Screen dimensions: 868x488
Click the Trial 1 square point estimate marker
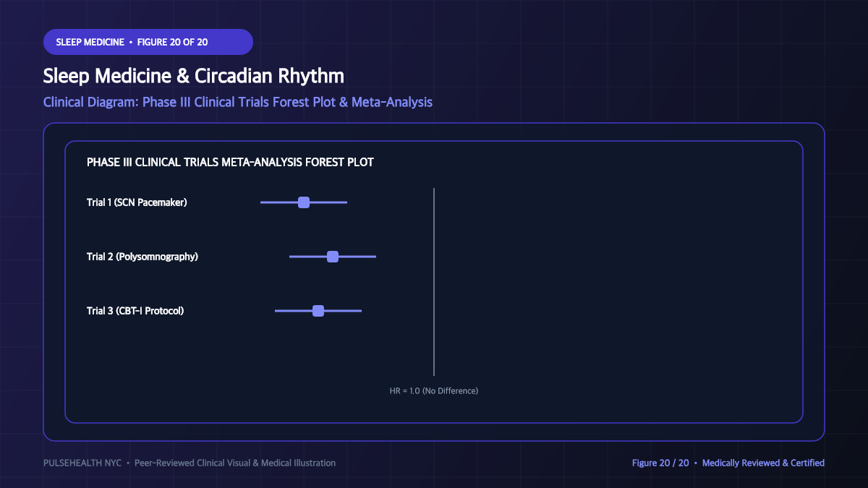click(304, 202)
